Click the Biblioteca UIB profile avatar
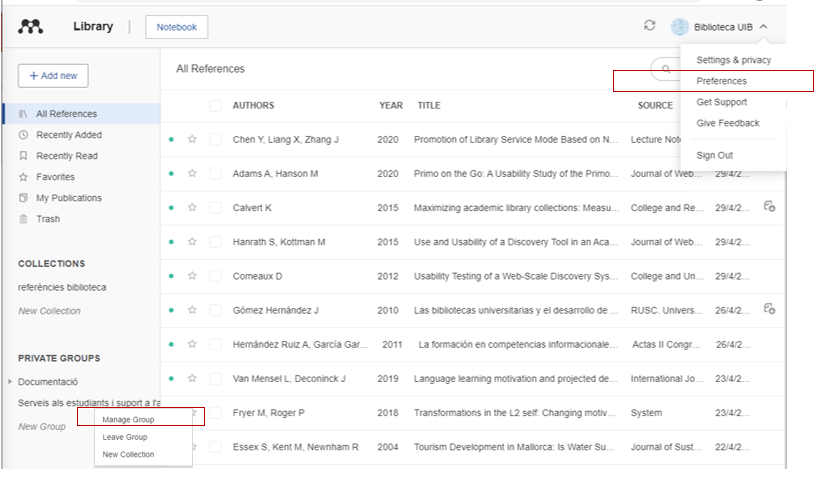 click(x=680, y=27)
